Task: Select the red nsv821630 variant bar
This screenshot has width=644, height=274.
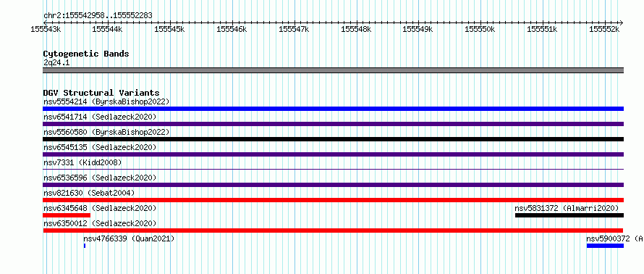Action: click(x=333, y=200)
